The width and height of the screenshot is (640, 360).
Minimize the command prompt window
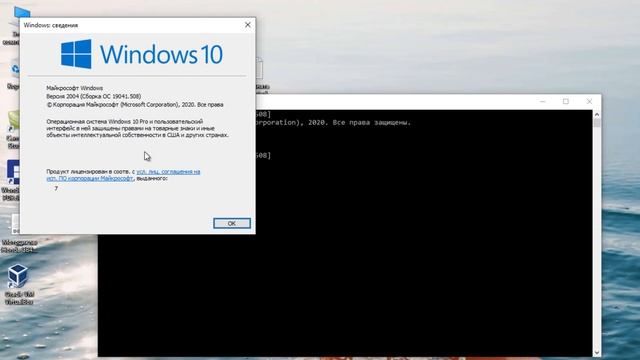click(x=542, y=101)
